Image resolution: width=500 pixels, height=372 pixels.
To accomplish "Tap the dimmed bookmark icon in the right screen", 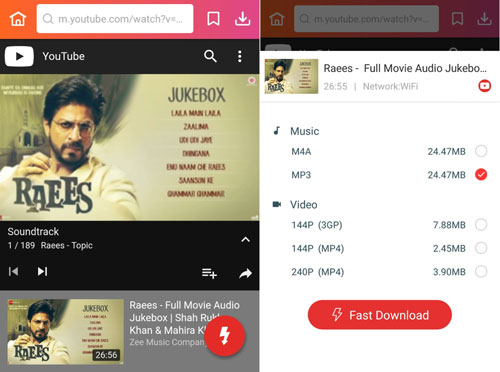I will coord(457,19).
